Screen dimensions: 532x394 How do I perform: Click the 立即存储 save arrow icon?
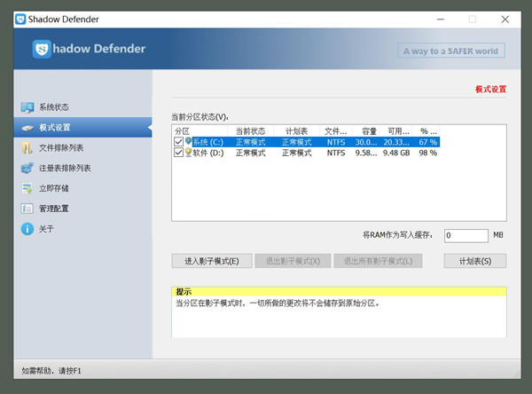click(27, 188)
